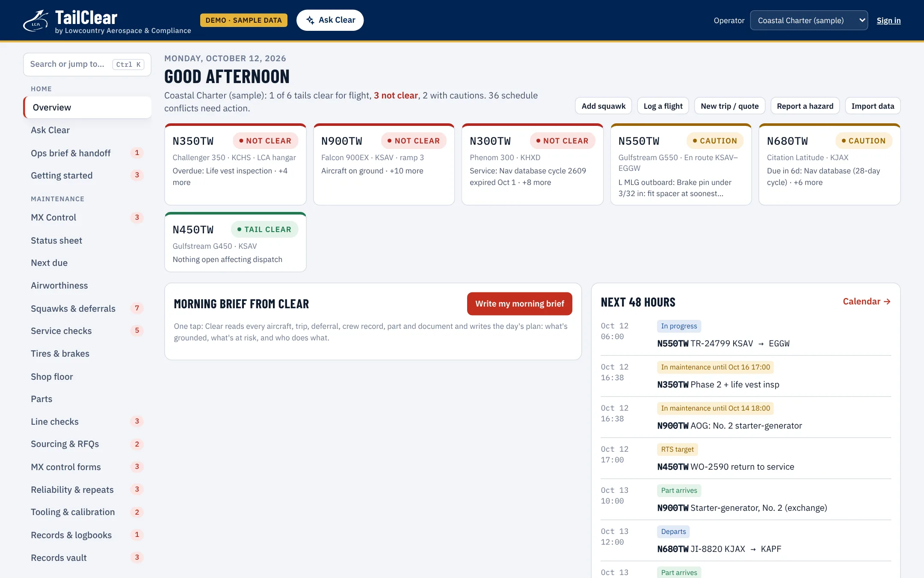Open Ops brief & handoff
The height and width of the screenshot is (578, 924).
tap(87, 153)
